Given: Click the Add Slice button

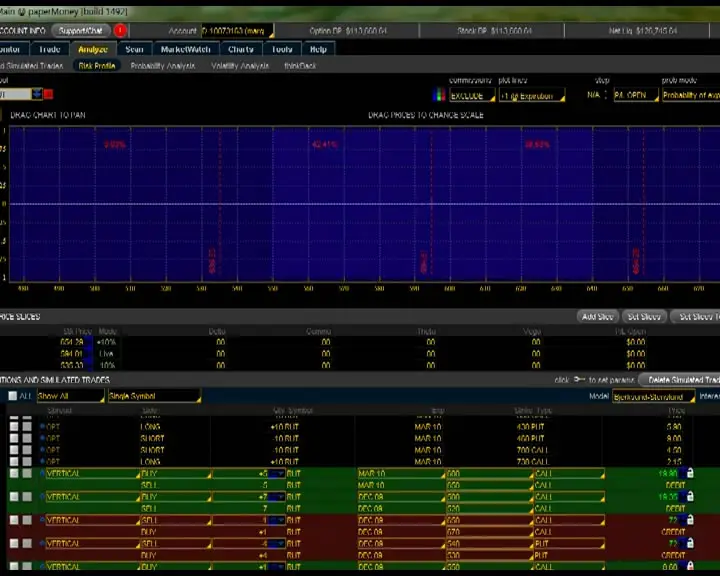Looking at the screenshot, I should tap(597, 317).
